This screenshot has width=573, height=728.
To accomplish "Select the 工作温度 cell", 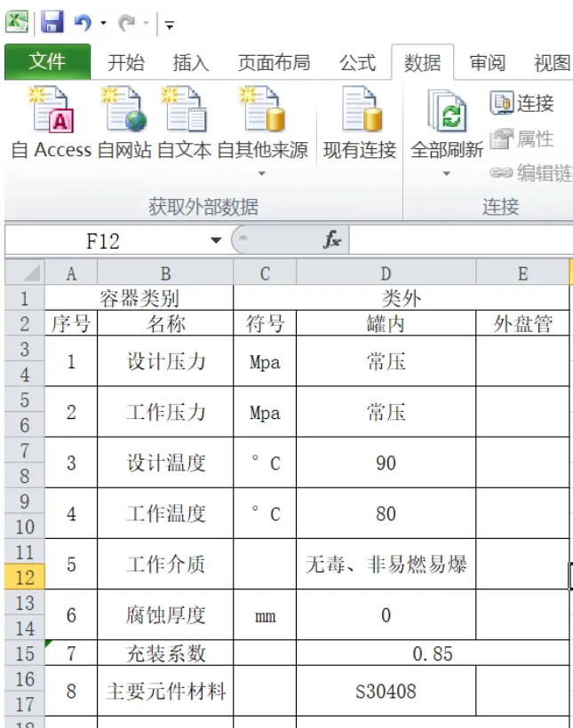I will tap(165, 513).
